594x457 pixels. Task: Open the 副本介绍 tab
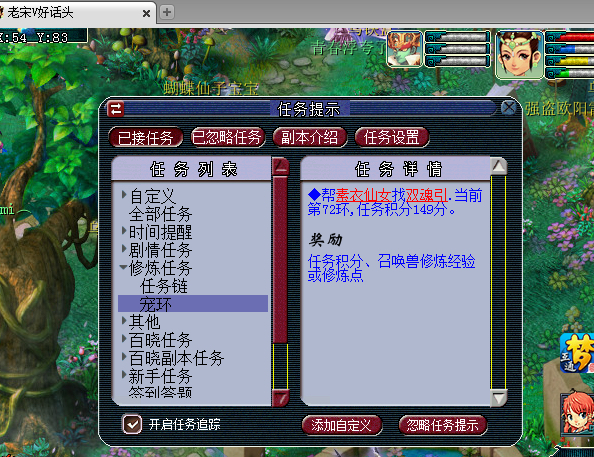[310, 137]
